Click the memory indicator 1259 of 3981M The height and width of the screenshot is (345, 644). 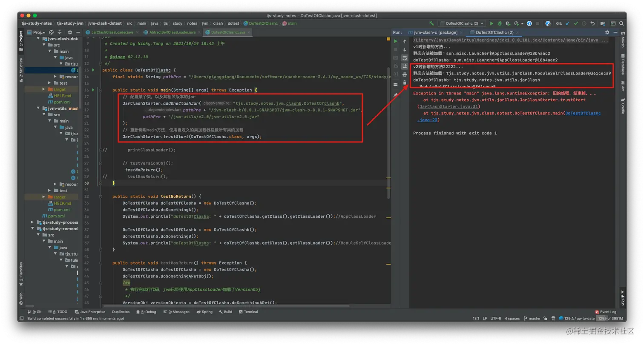[x=609, y=318]
